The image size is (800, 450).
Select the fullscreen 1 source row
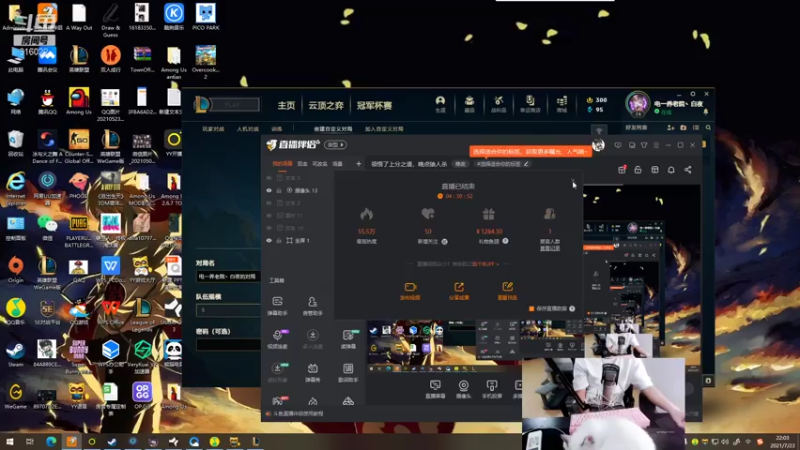coord(298,240)
